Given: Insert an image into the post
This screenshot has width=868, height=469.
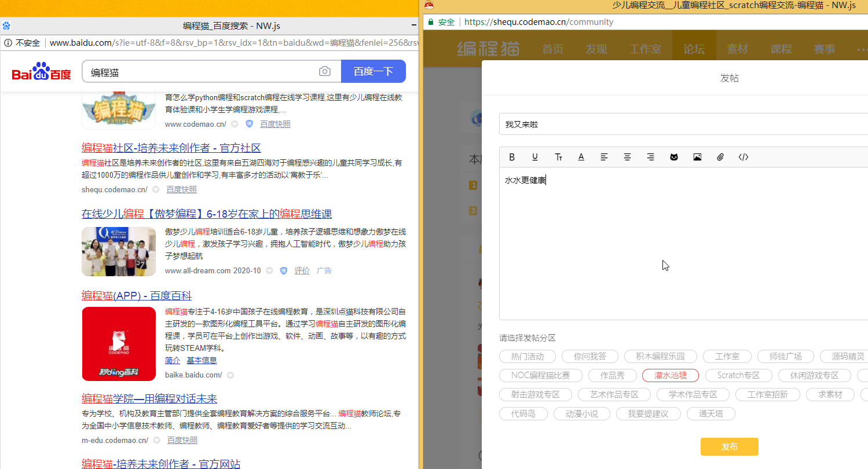Looking at the screenshot, I should (697, 157).
